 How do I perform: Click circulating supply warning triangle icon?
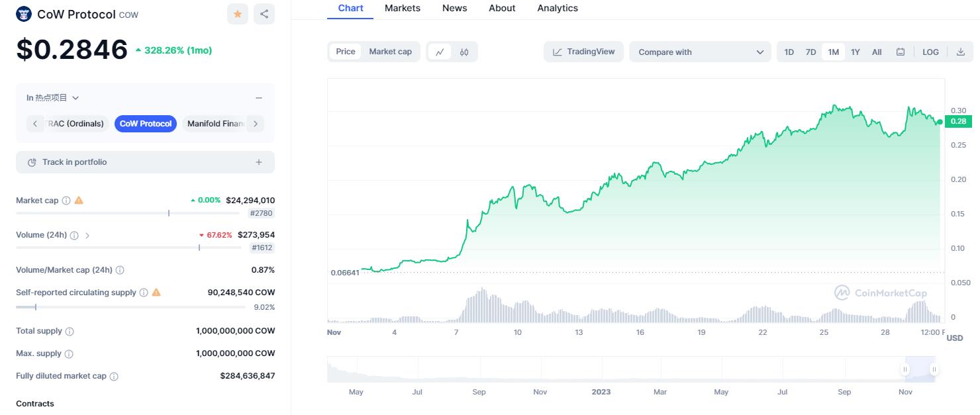[156, 292]
